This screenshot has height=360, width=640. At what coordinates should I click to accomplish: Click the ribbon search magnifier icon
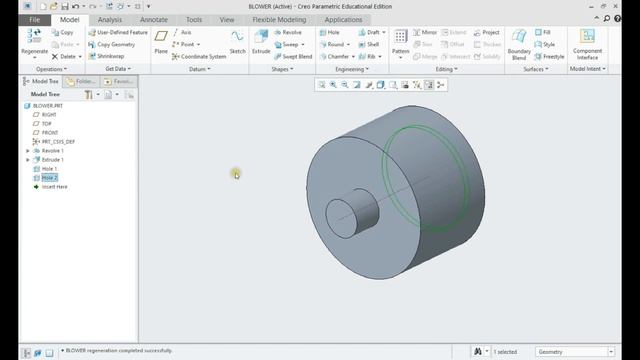[x=607, y=18]
